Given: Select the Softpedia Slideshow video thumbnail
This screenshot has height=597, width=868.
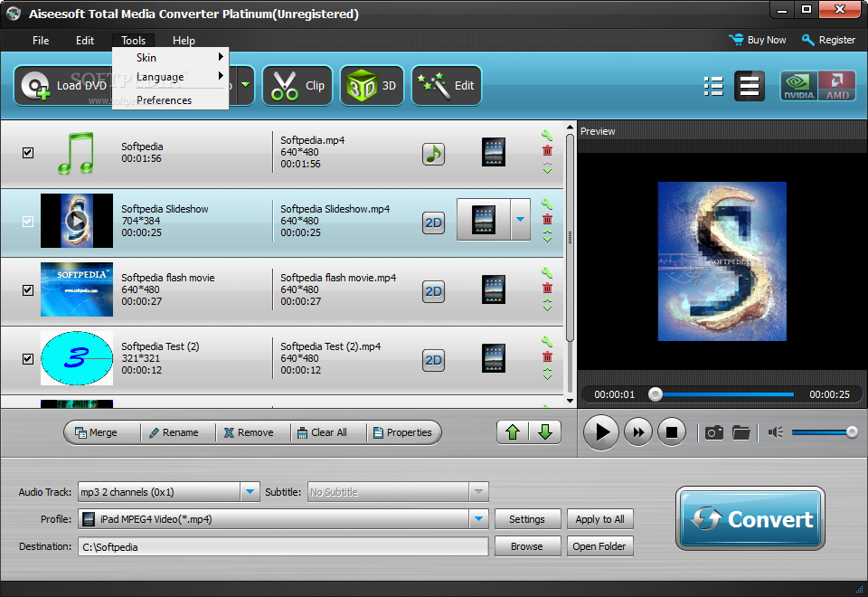Looking at the screenshot, I should point(76,221).
